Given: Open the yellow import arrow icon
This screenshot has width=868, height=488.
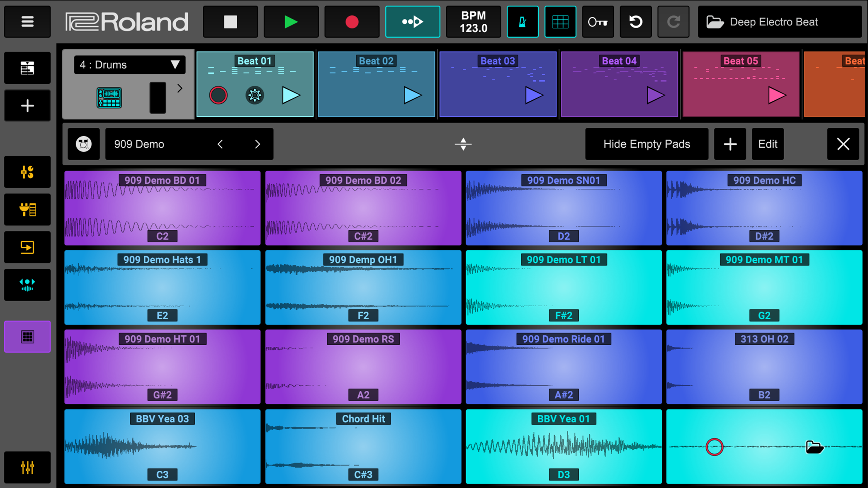Looking at the screenshot, I should tap(27, 247).
